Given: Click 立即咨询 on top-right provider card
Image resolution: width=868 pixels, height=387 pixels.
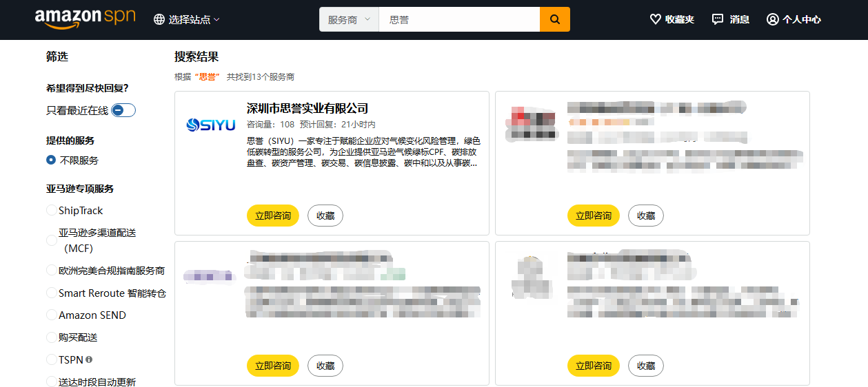Looking at the screenshot, I should [x=594, y=216].
